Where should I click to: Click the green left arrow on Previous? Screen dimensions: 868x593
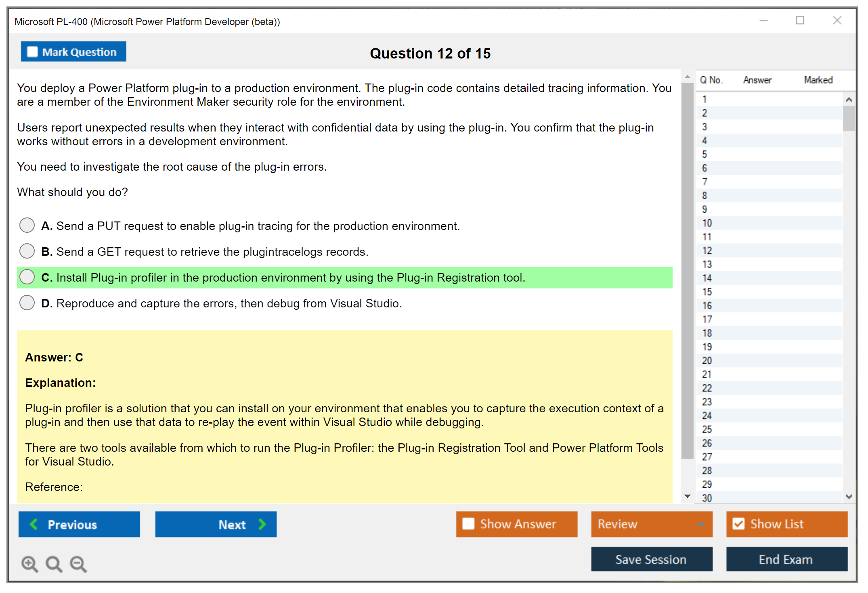(x=34, y=524)
